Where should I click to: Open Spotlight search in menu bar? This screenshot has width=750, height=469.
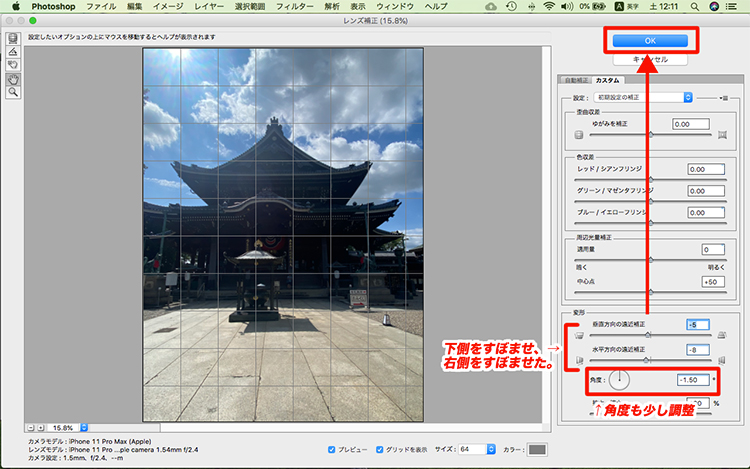point(695,7)
